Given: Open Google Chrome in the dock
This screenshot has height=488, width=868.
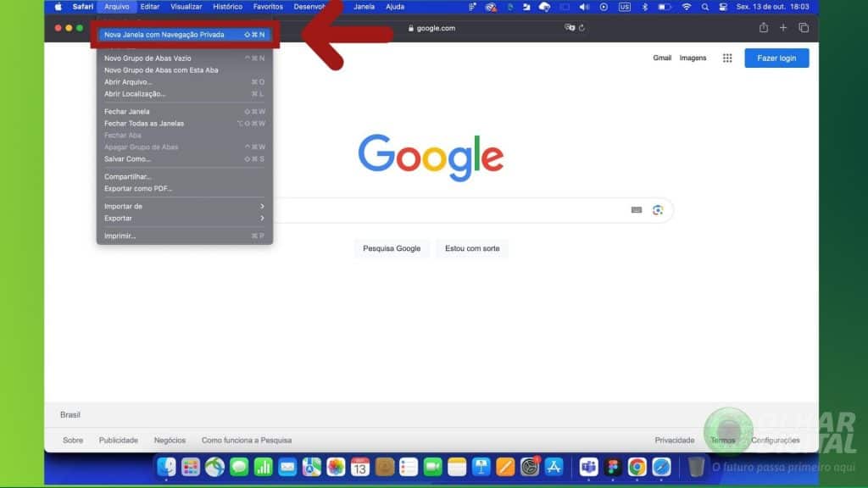Looking at the screenshot, I should tap(637, 467).
